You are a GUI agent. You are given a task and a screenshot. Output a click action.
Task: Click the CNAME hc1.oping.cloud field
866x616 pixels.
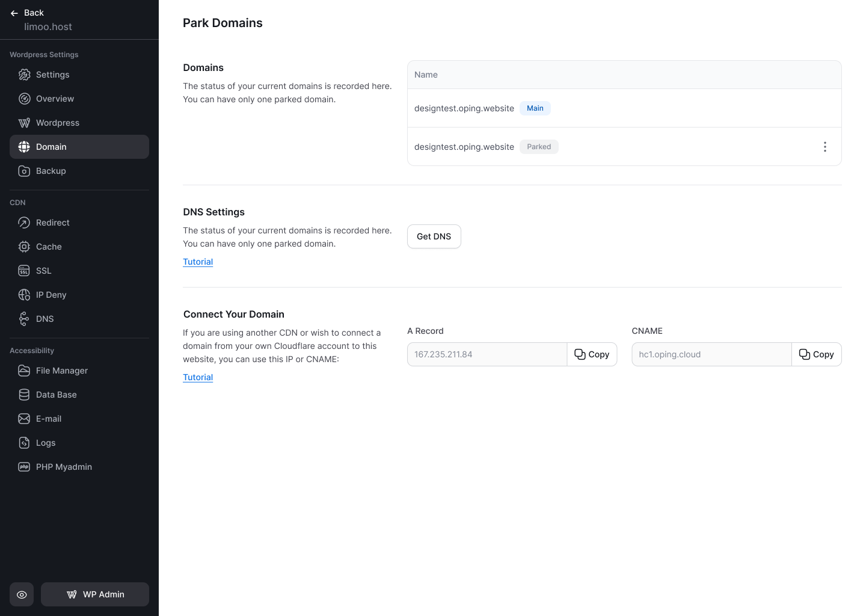pos(711,354)
